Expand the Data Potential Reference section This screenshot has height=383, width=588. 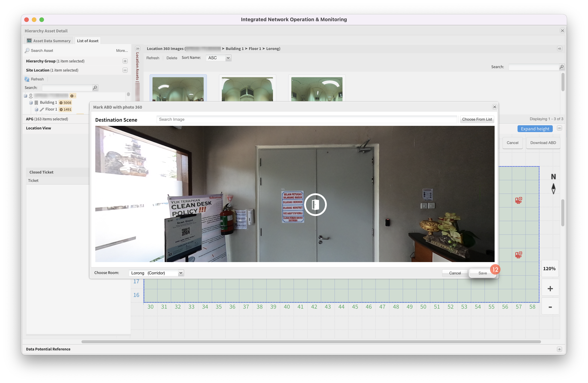559,349
